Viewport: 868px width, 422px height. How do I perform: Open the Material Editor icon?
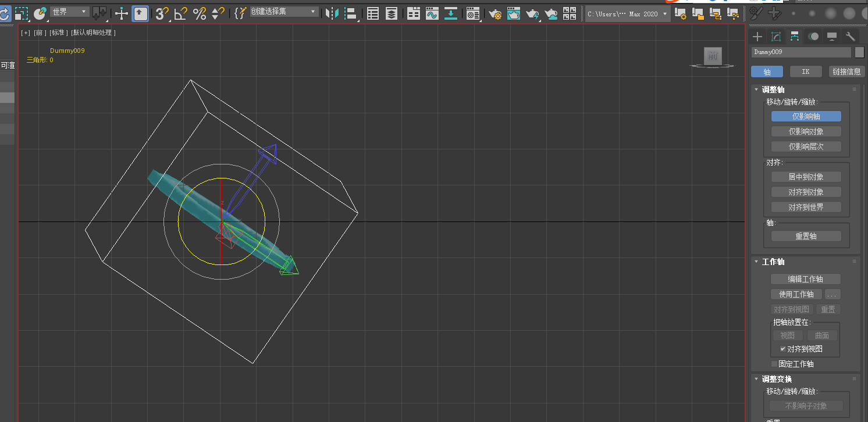click(x=473, y=14)
